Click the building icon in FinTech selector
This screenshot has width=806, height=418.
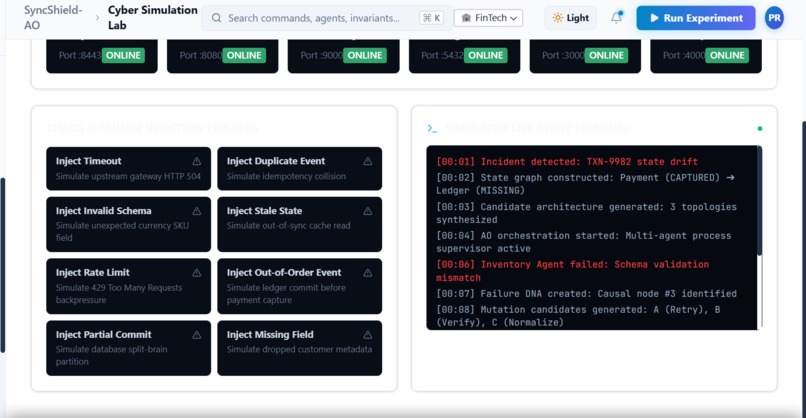click(466, 18)
